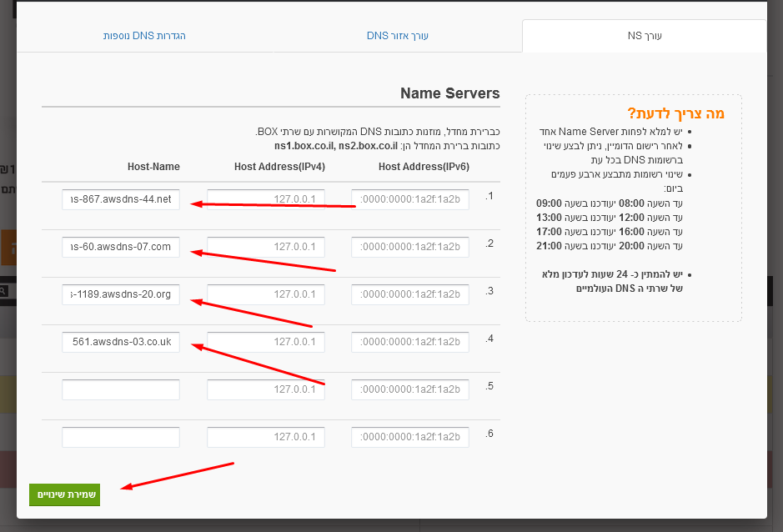
Task: Click the IPv4 address field in row 6
Action: pos(266,437)
